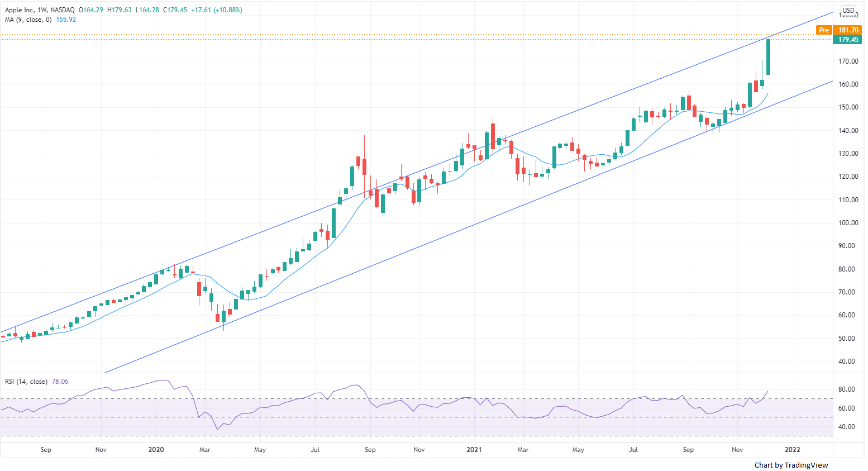The width and height of the screenshot is (868, 471).
Task: Click the 2020 label on time axis
Action: [x=156, y=450]
